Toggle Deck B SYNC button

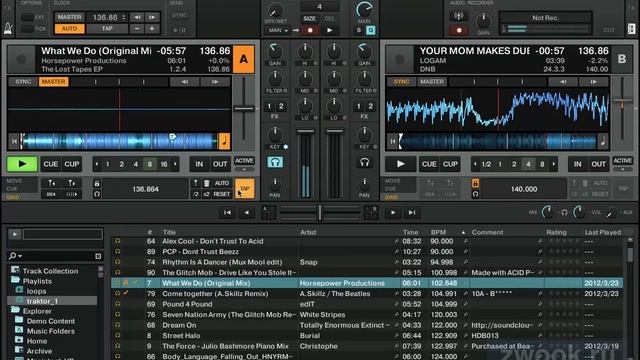click(x=401, y=82)
